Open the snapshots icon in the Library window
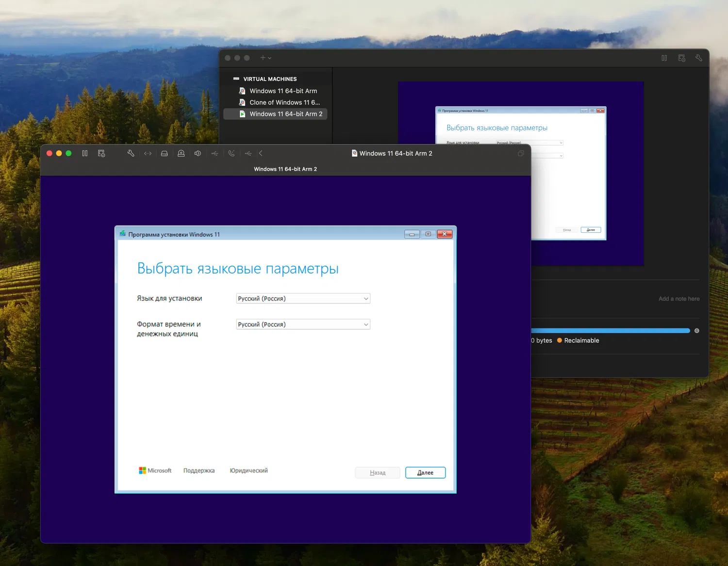Viewport: 728px width, 566px height. click(x=682, y=58)
